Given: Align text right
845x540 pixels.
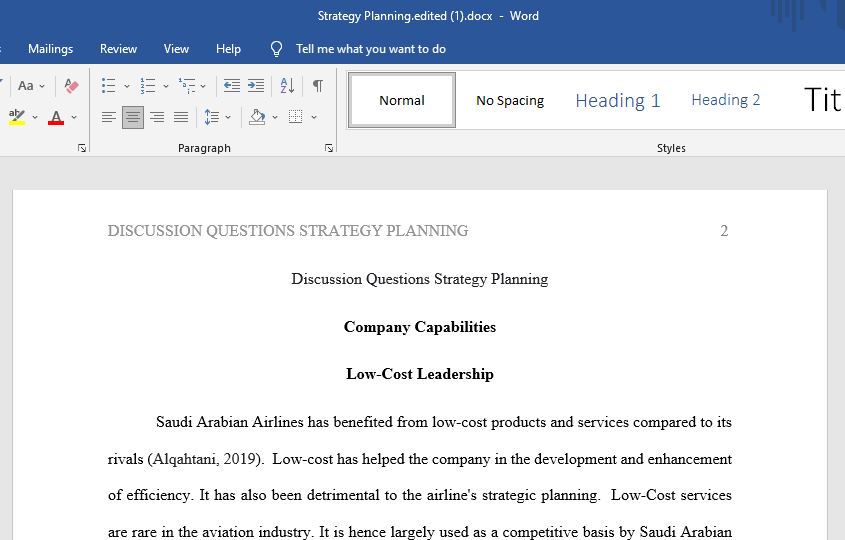Looking at the screenshot, I should coord(157,117).
